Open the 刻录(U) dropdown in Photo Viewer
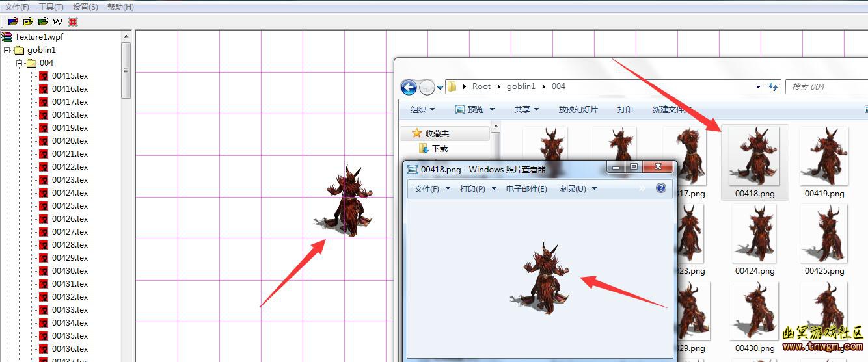Viewport: 868px width, 362px height. [x=578, y=189]
